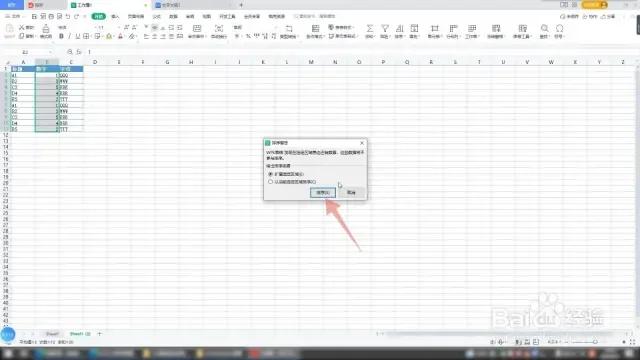Click the font color letter A icon
Screen dimensions: 640x360
pos(120,36)
